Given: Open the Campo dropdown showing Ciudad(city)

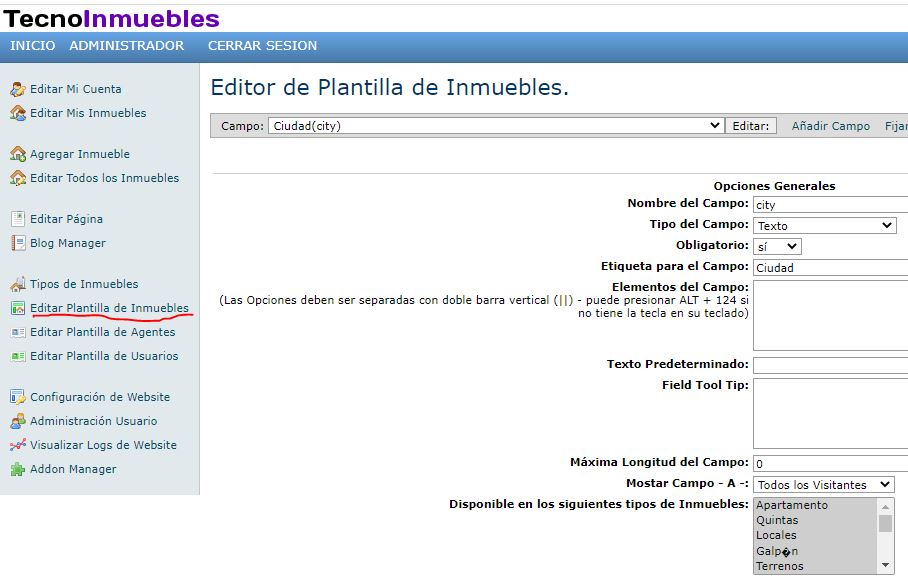Looking at the screenshot, I should (x=495, y=126).
